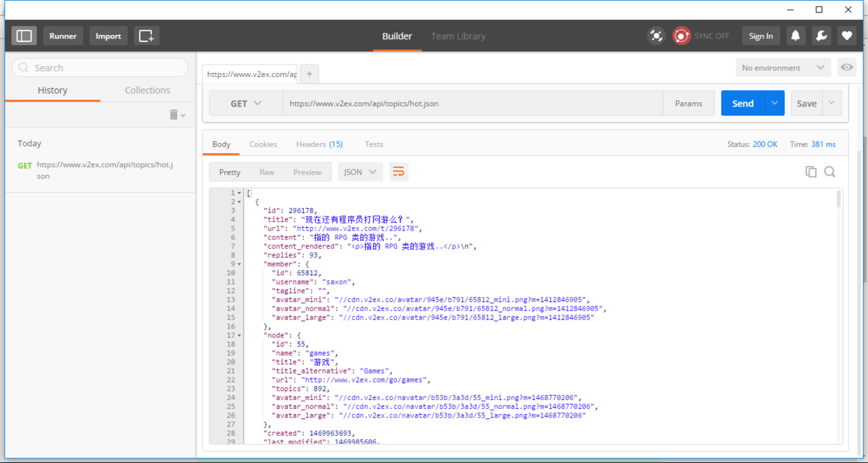Screen dimensions: 868x463
Task: Search the response with the magnifier icon
Action: coord(829,172)
